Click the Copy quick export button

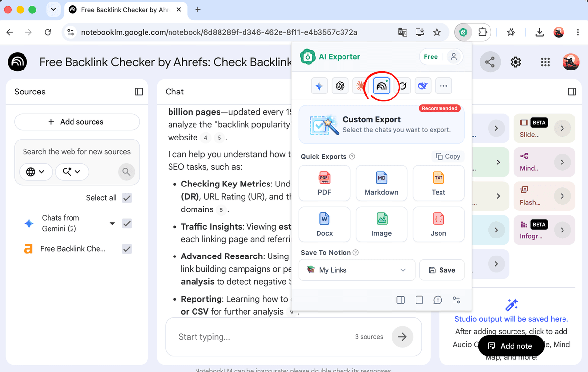[448, 156]
